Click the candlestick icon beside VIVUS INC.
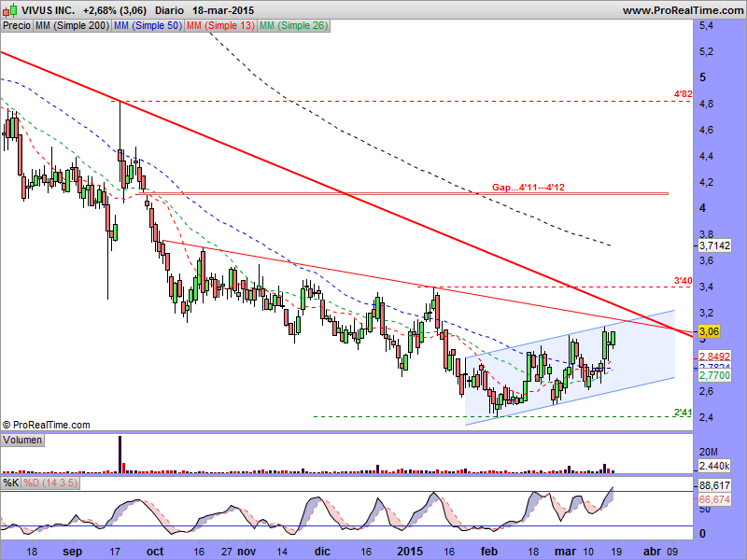Viewport: 747px width, 560px height. (10, 10)
